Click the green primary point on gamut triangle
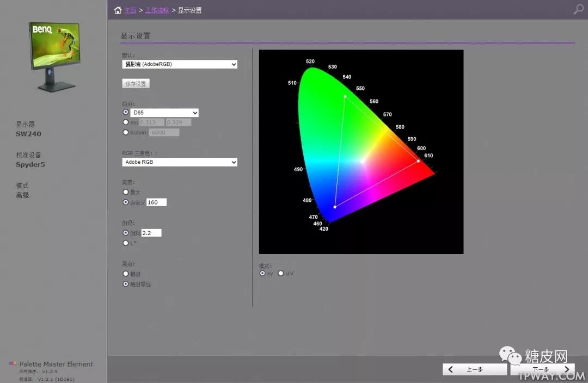Viewport: 588px width, 383px height. click(345, 96)
